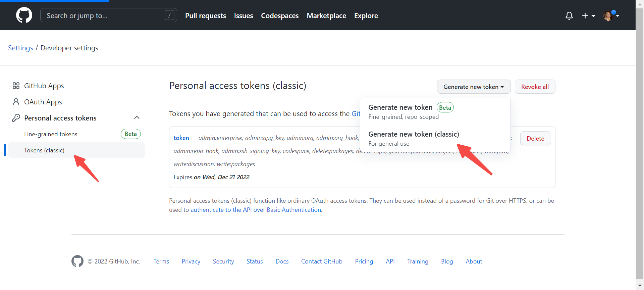Open Contact GitHub in the footer
The width and height of the screenshot is (644, 290).
pos(322,261)
